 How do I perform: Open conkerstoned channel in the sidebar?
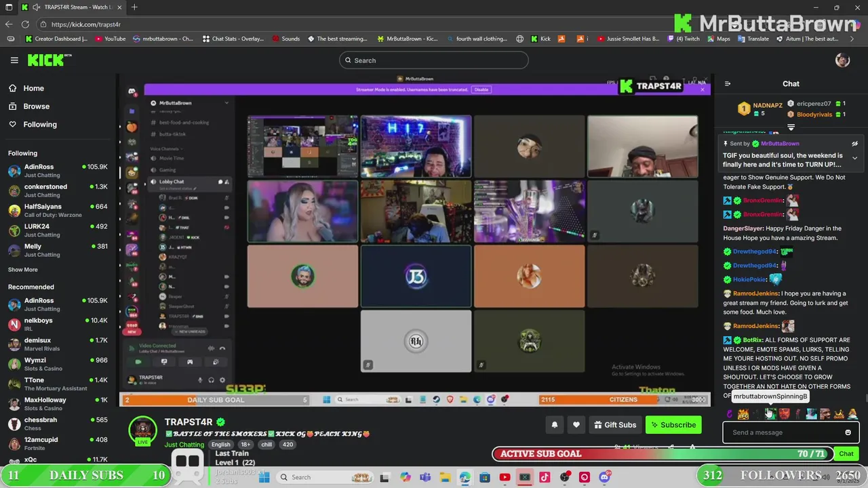pyautogui.click(x=58, y=190)
